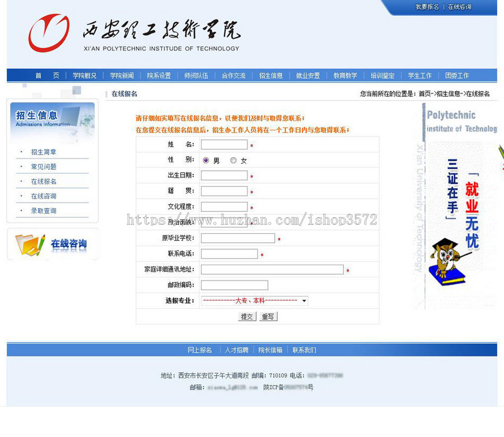Open 在线报名 in the sidebar
The height and width of the screenshot is (437, 504).
click(x=44, y=181)
